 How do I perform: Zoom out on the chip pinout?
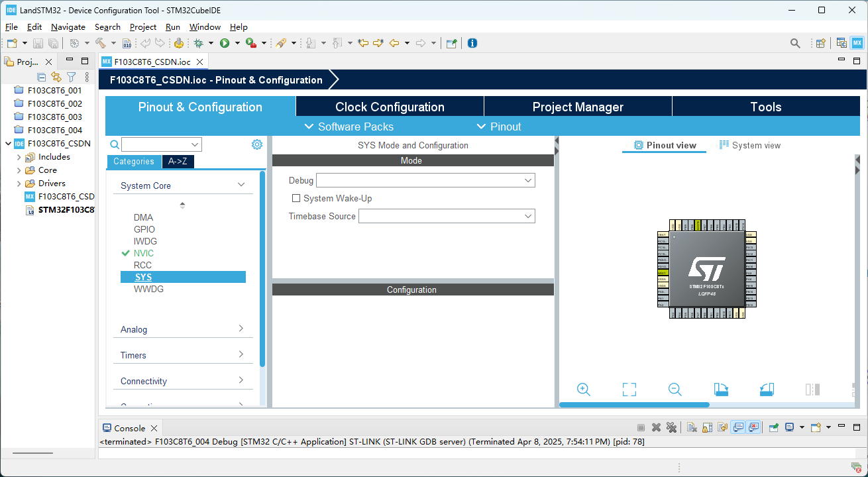675,390
